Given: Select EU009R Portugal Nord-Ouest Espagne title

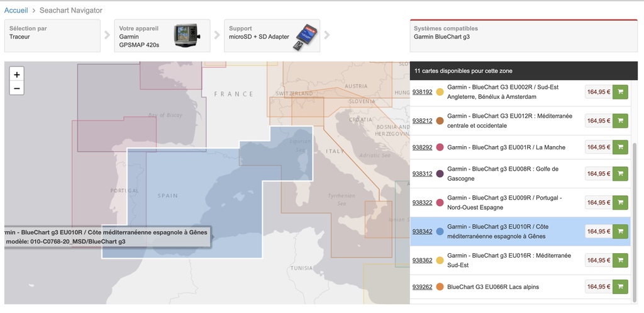Looking at the screenshot, I should (x=504, y=202).
